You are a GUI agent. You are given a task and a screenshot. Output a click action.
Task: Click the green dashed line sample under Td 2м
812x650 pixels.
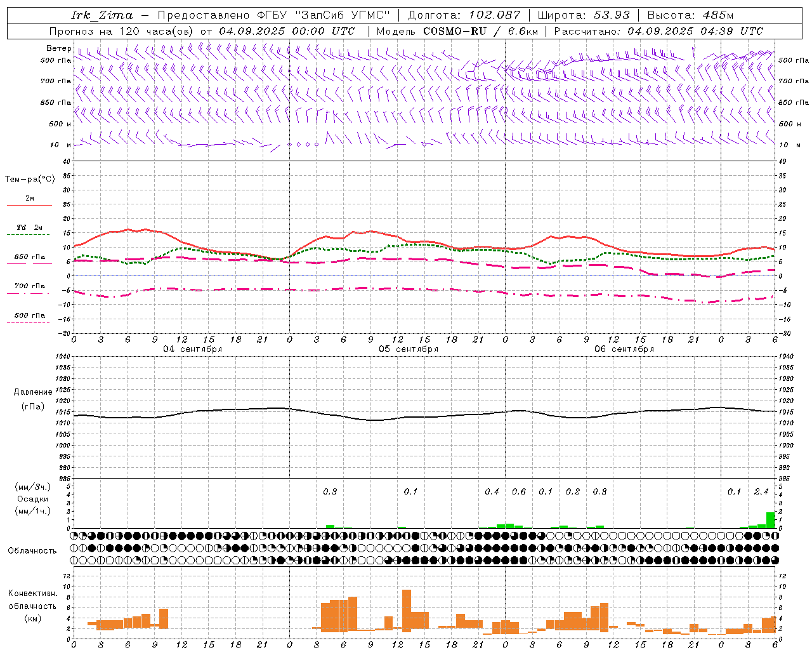coord(28,235)
